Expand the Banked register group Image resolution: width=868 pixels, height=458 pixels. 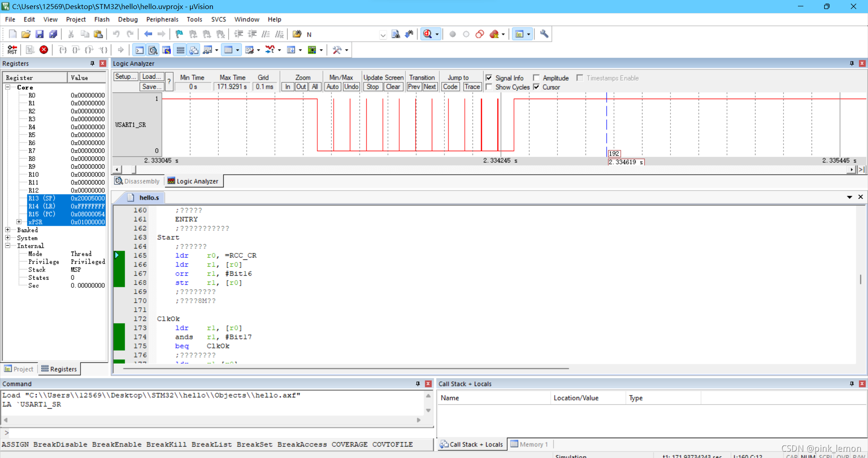(x=8, y=230)
